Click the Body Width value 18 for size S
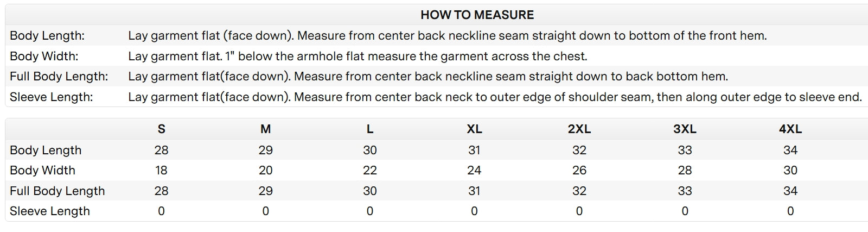Viewport: 868px width, 232px height. (x=161, y=171)
